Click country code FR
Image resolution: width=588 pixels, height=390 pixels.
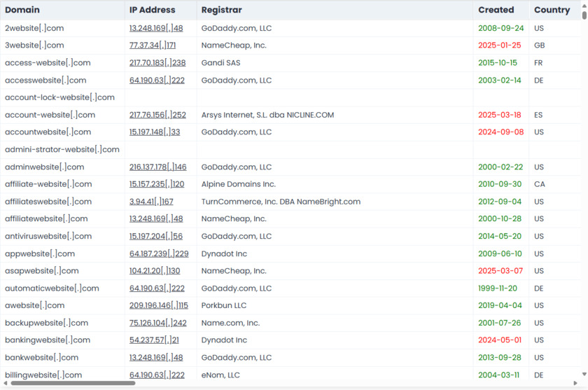pyautogui.click(x=538, y=62)
